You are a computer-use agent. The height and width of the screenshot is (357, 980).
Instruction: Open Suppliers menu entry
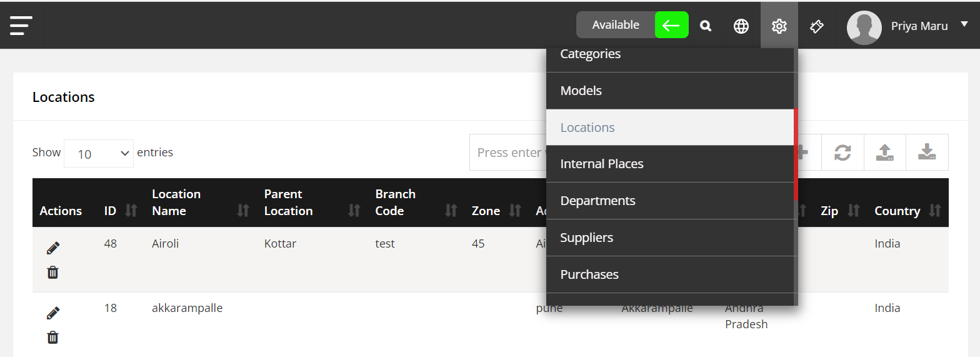[x=670, y=238]
